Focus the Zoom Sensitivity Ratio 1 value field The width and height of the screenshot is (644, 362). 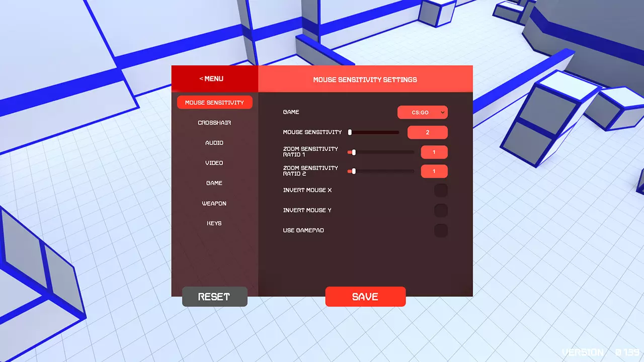(x=434, y=152)
